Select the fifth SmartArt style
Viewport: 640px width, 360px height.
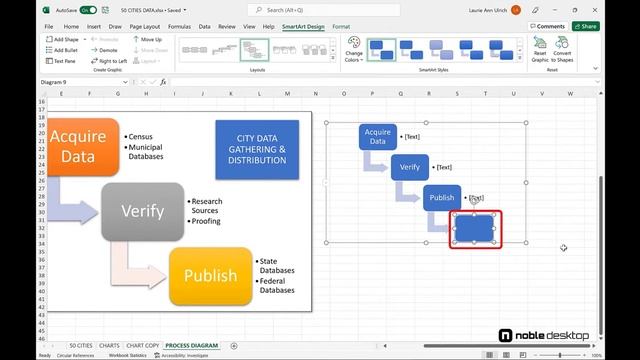(x=501, y=50)
